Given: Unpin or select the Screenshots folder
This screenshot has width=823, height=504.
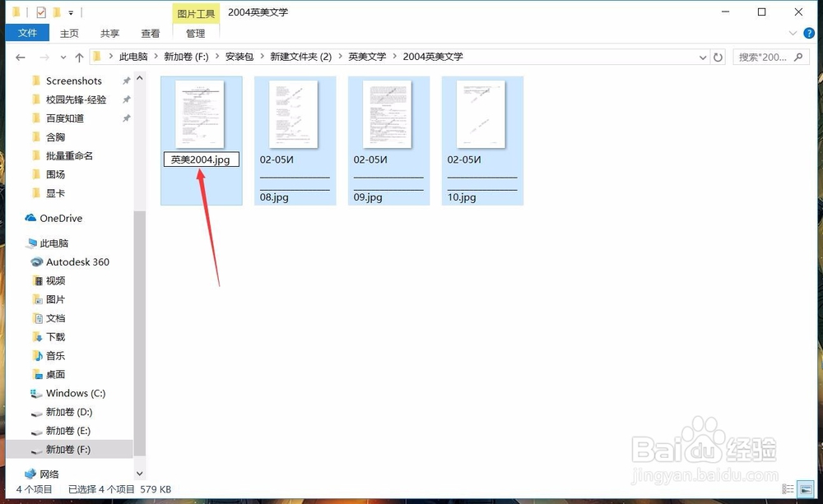Looking at the screenshot, I should click(74, 81).
